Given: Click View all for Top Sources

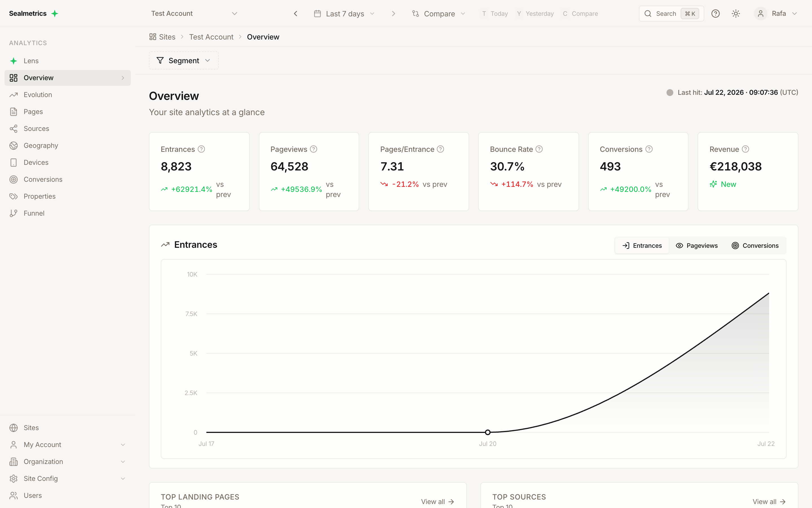Looking at the screenshot, I should (x=769, y=502).
